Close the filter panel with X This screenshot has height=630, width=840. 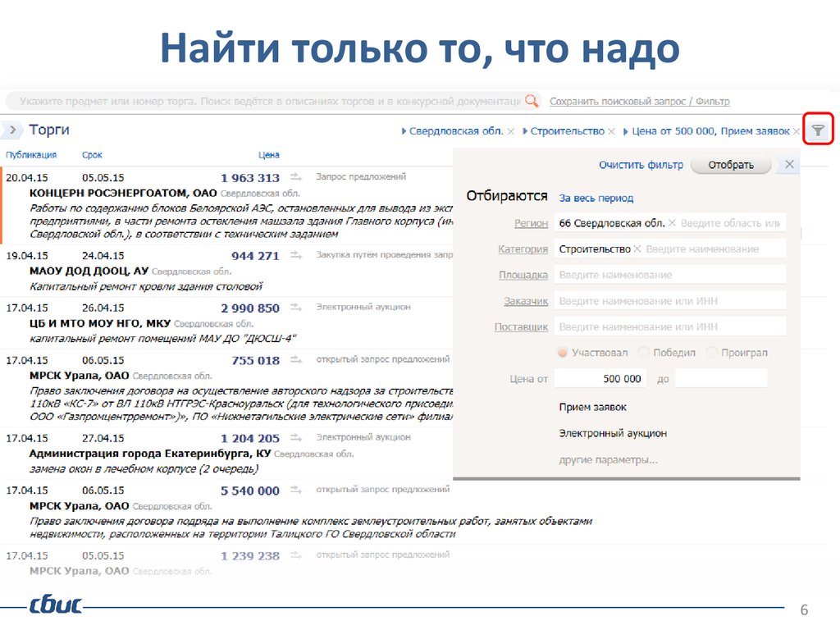coord(789,164)
